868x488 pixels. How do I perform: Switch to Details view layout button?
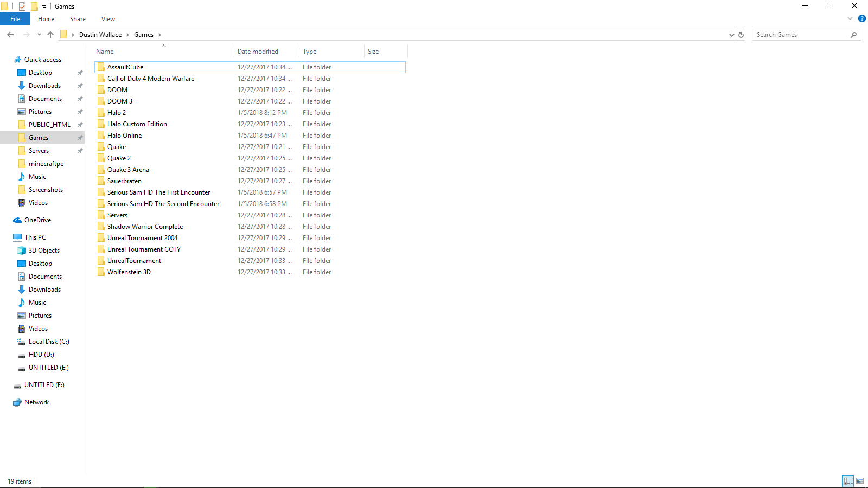tap(848, 481)
